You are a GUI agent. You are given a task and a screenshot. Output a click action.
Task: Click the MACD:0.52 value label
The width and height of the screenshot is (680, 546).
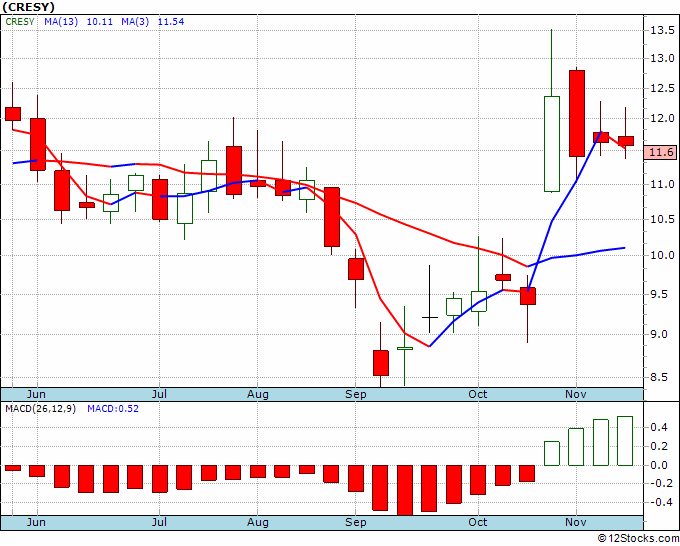tap(113, 409)
